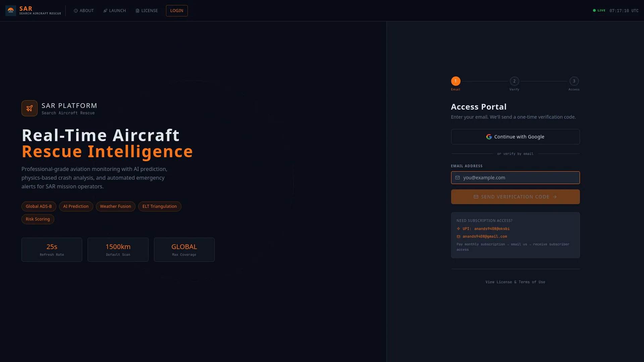The width and height of the screenshot is (644, 362).
Task: Click the Access Portal heading
Action: tap(479, 107)
